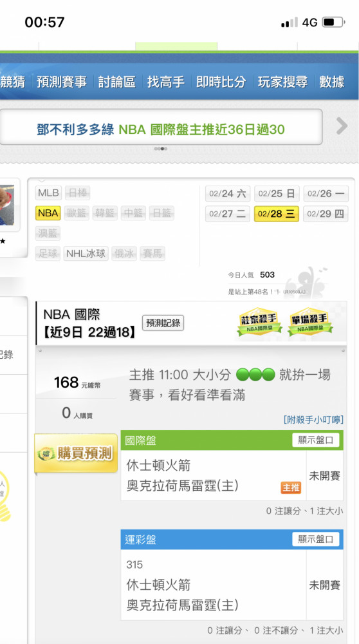Image resolution: width=359 pixels, height=644 pixels.
Task: Choose date 02/27 二
Action: point(228,214)
